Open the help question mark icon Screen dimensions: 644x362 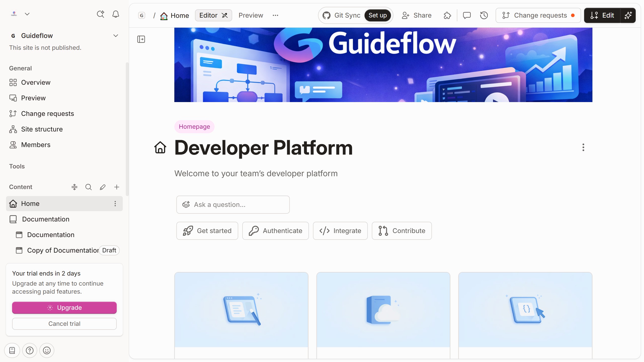30,350
